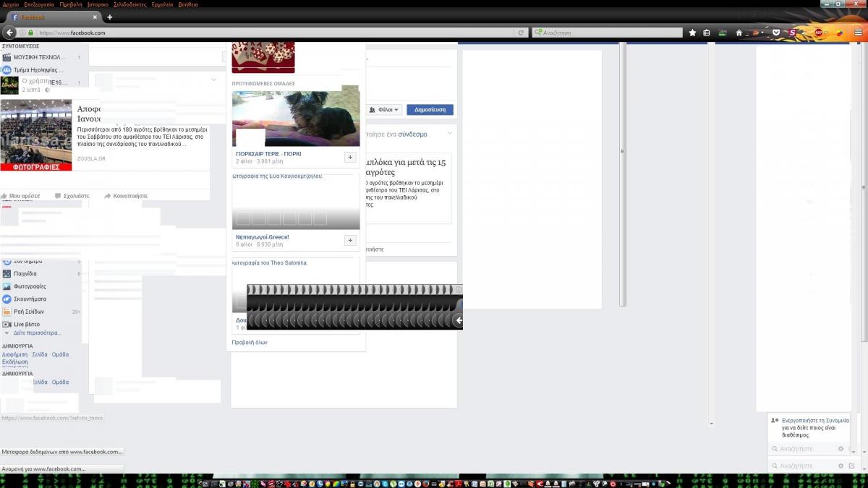This screenshot has width=868, height=488.
Task: Open the Βοήθεια menu
Action: click(x=187, y=4)
